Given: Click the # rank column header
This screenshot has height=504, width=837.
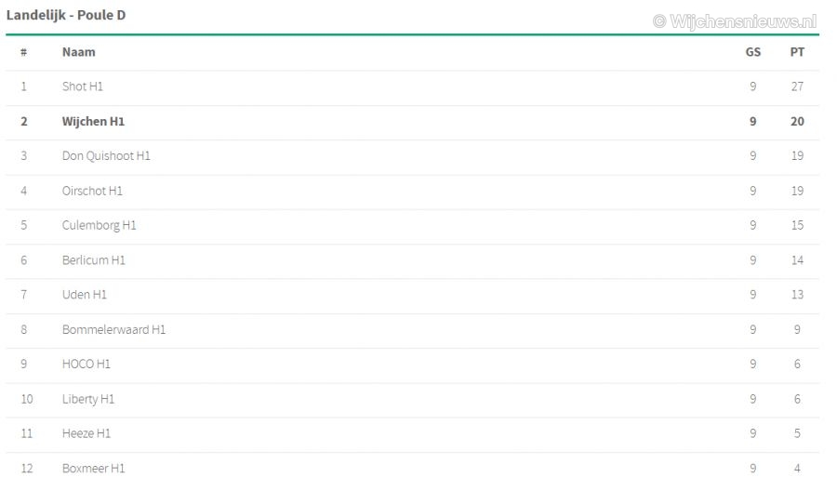Looking at the screenshot, I should 23,52.
